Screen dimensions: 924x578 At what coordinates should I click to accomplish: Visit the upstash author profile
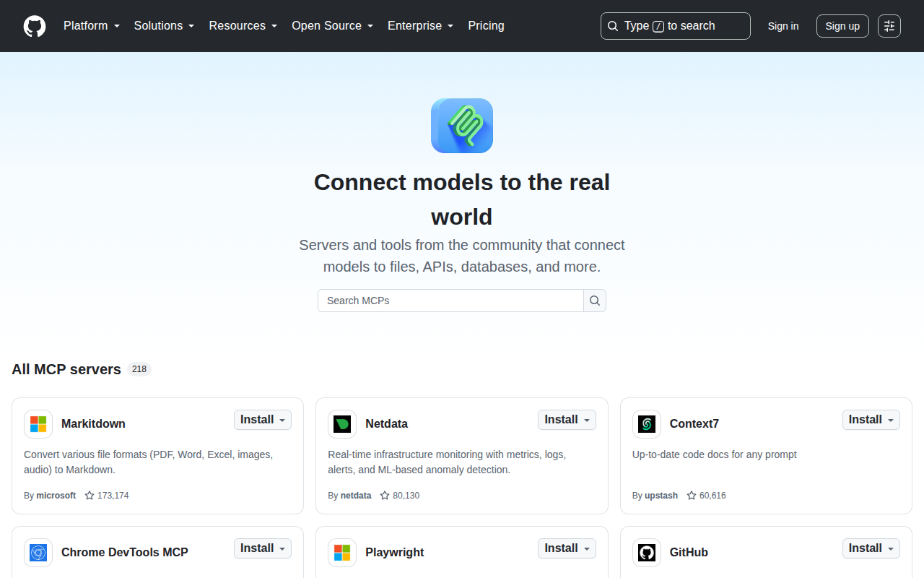pos(661,496)
